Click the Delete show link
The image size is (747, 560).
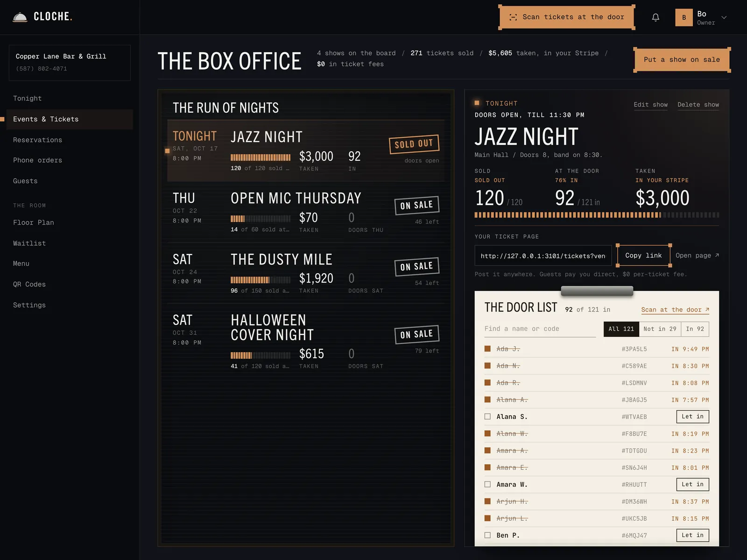tap(698, 105)
